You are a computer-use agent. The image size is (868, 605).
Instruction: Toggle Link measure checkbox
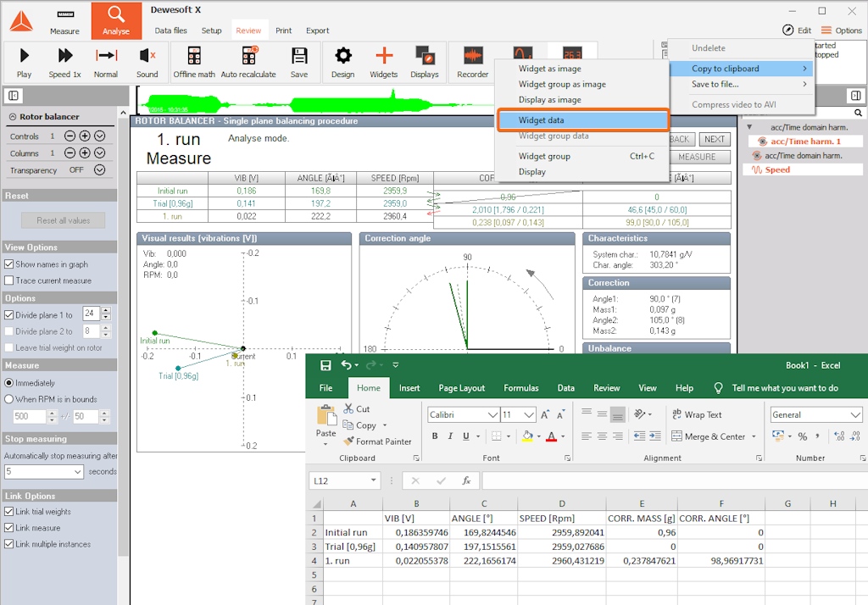click(x=8, y=528)
